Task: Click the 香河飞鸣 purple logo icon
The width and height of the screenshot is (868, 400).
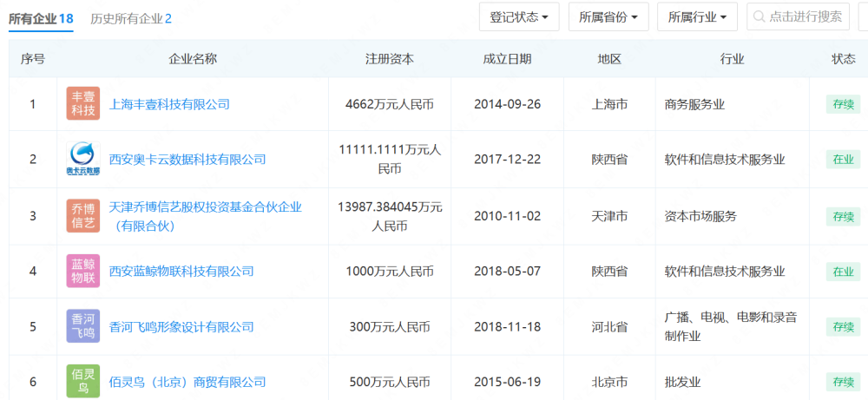Action: pyautogui.click(x=83, y=326)
